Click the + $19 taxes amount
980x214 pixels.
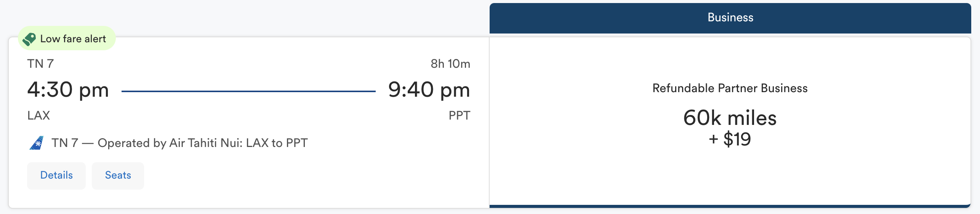coord(730,139)
